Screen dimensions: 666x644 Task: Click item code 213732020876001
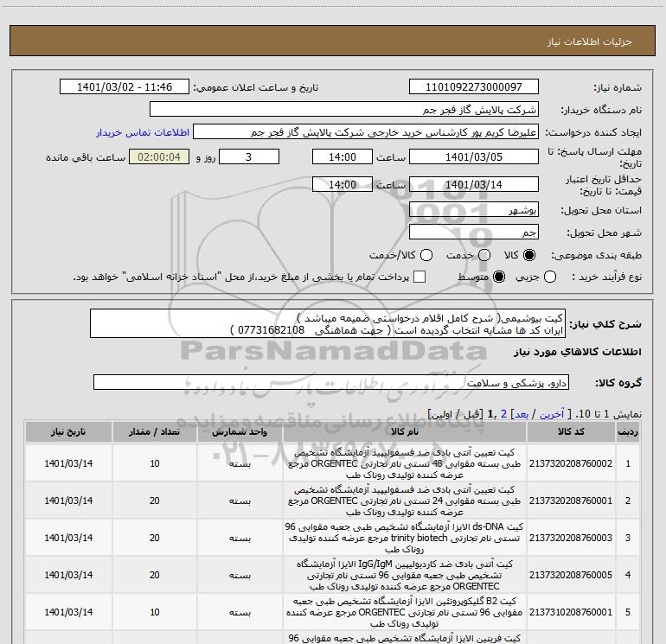tap(571, 501)
